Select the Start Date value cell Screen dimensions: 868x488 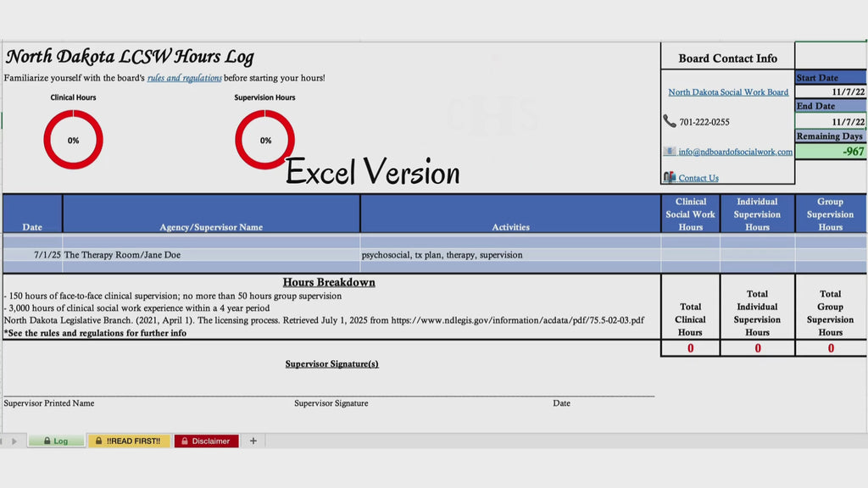[x=831, y=91]
